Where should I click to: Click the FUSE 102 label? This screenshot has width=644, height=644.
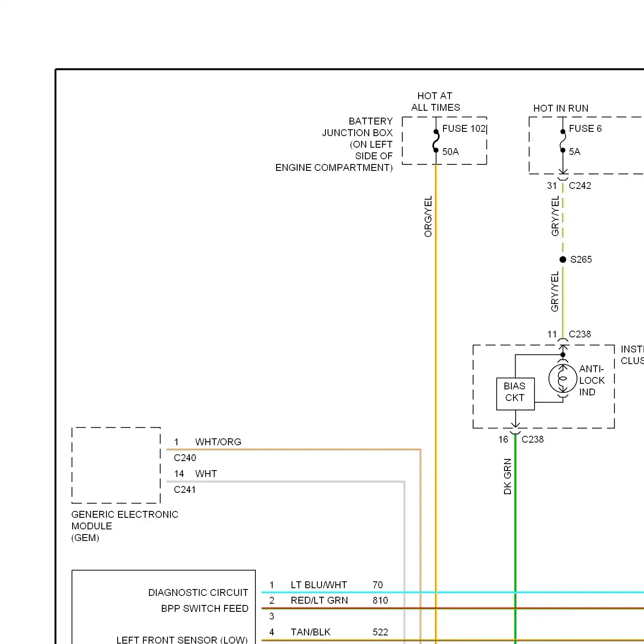(x=464, y=128)
